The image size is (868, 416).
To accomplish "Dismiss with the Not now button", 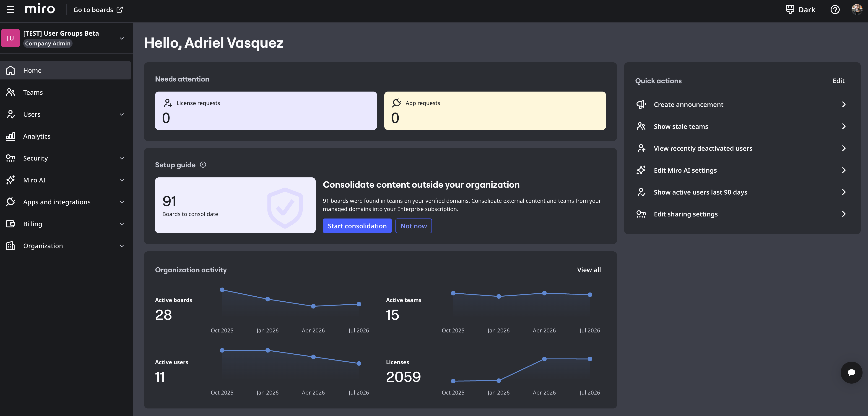I will 413,226.
